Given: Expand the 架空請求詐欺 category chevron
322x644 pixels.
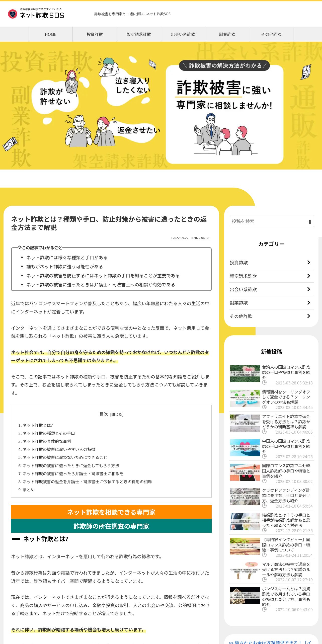Looking at the screenshot, I should point(309,276).
